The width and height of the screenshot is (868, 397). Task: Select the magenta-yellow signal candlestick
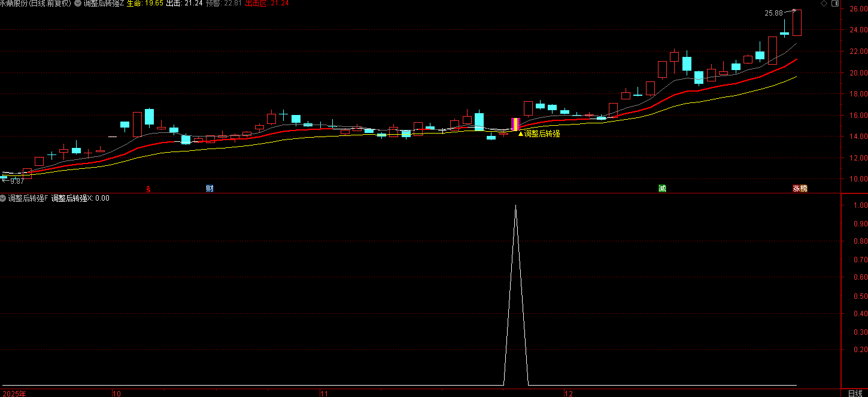515,125
